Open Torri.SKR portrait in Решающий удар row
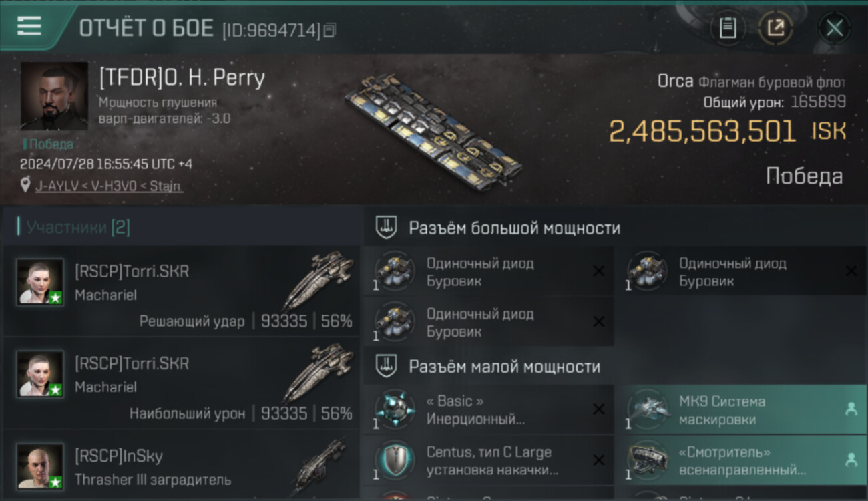 coord(40,282)
